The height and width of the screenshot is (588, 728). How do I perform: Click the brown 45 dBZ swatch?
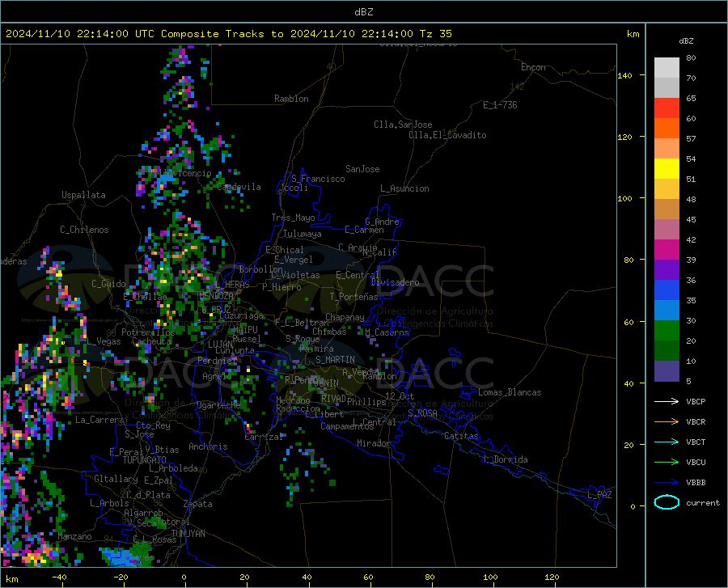coord(667,209)
